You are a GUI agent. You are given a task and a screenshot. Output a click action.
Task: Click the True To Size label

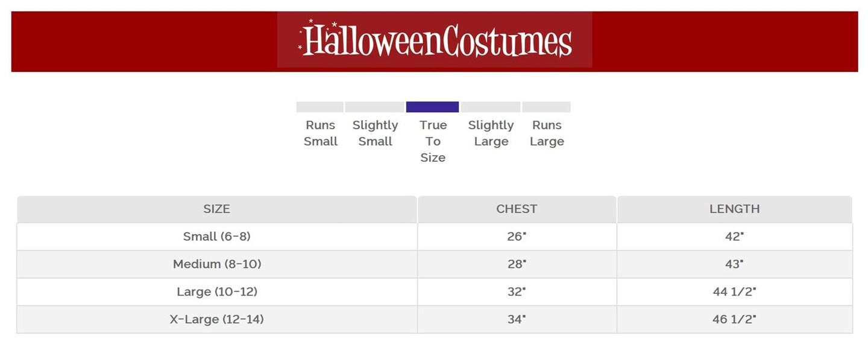[x=433, y=141]
